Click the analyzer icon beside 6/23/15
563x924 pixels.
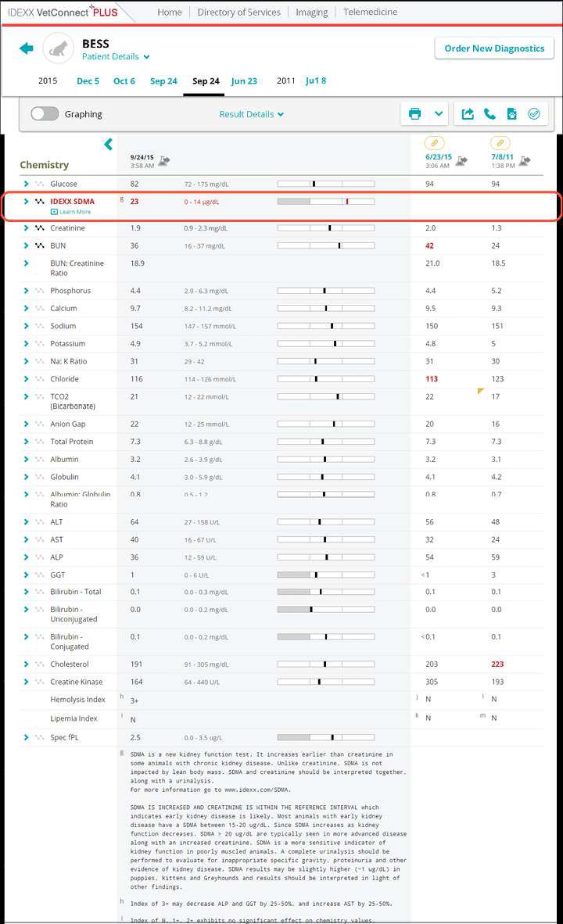[x=462, y=161]
